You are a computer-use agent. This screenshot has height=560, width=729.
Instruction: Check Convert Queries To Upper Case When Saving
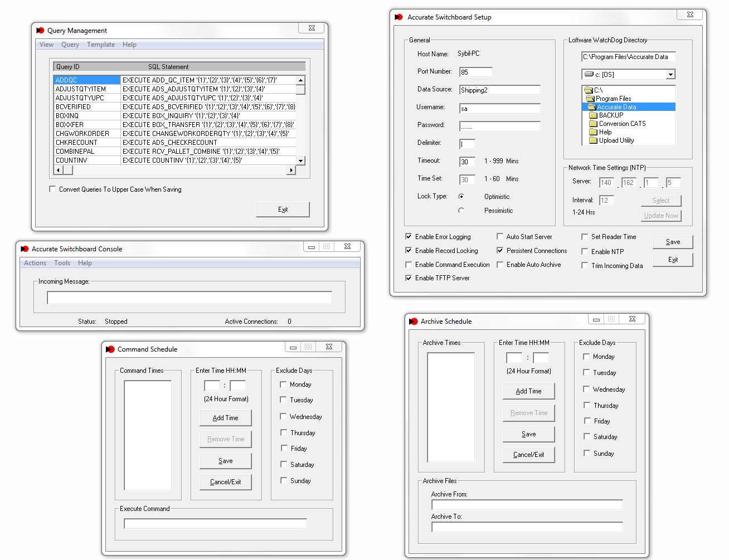click(x=52, y=189)
